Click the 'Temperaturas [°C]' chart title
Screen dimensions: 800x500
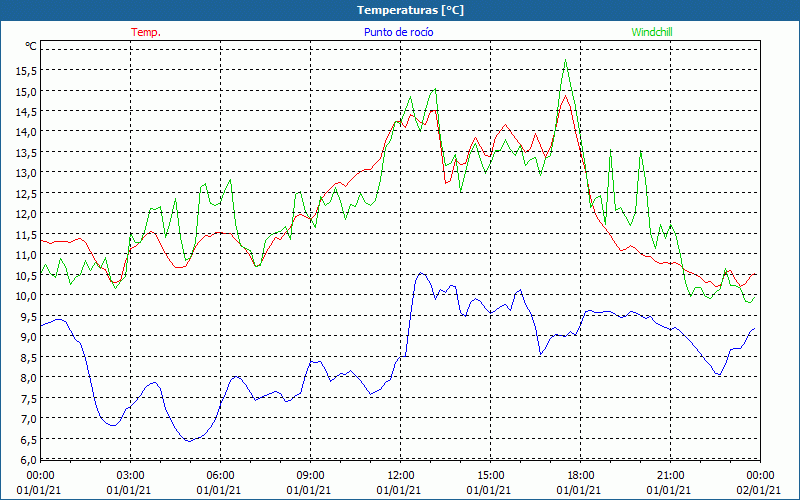click(410, 10)
